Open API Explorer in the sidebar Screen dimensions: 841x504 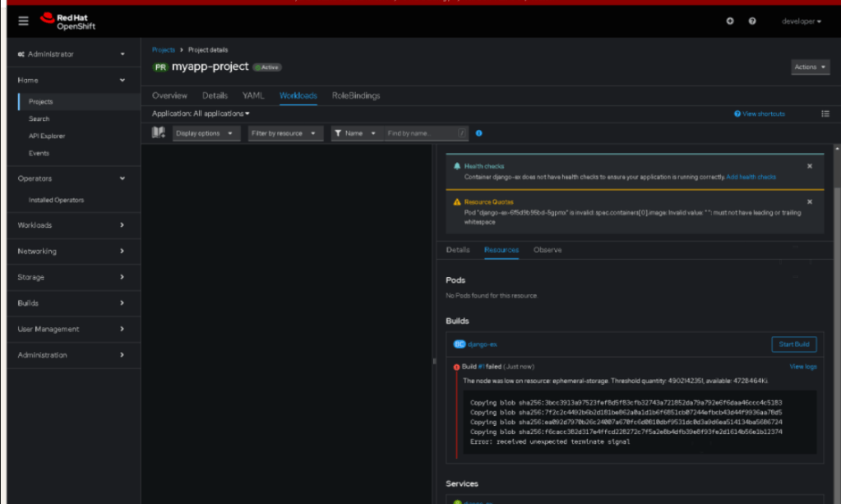click(x=47, y=136)
